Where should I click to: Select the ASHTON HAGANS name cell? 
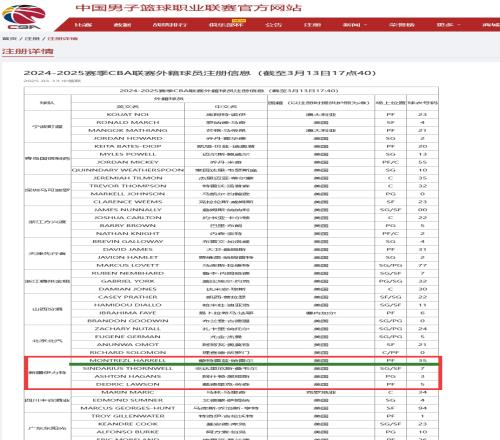click(x=128, y=376)
